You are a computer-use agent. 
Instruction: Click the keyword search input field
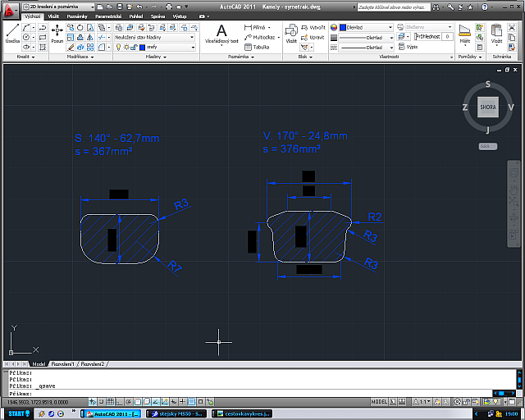tap(394, 7)
